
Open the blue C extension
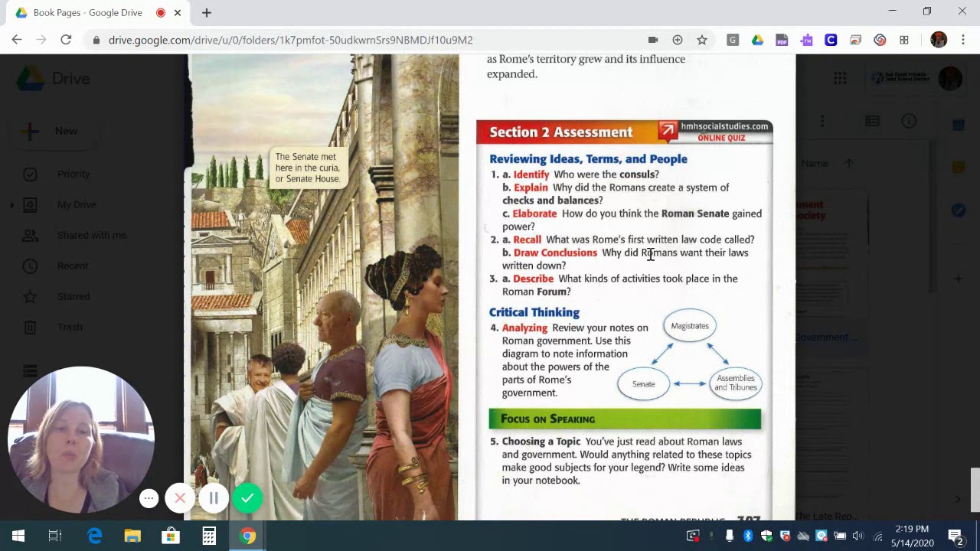(831, 40)
